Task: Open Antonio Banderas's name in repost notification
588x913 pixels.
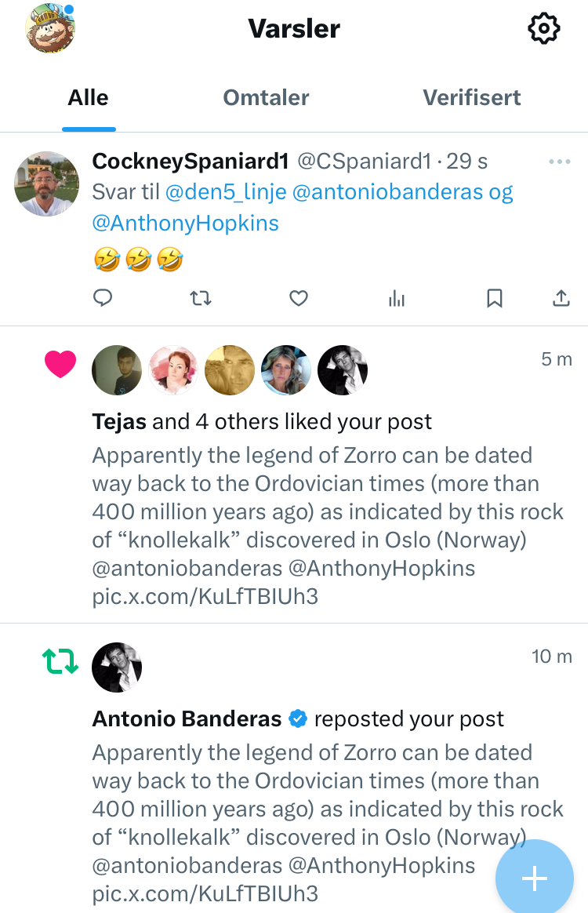Action: click(187, 718)
